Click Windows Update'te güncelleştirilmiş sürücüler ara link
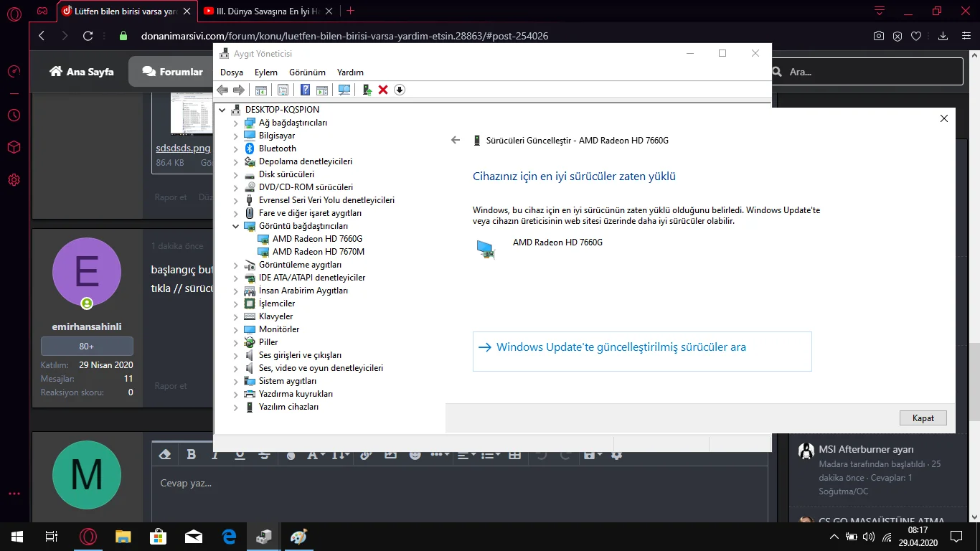The width and height of the screenshot is (980, 551). [621, 347]
